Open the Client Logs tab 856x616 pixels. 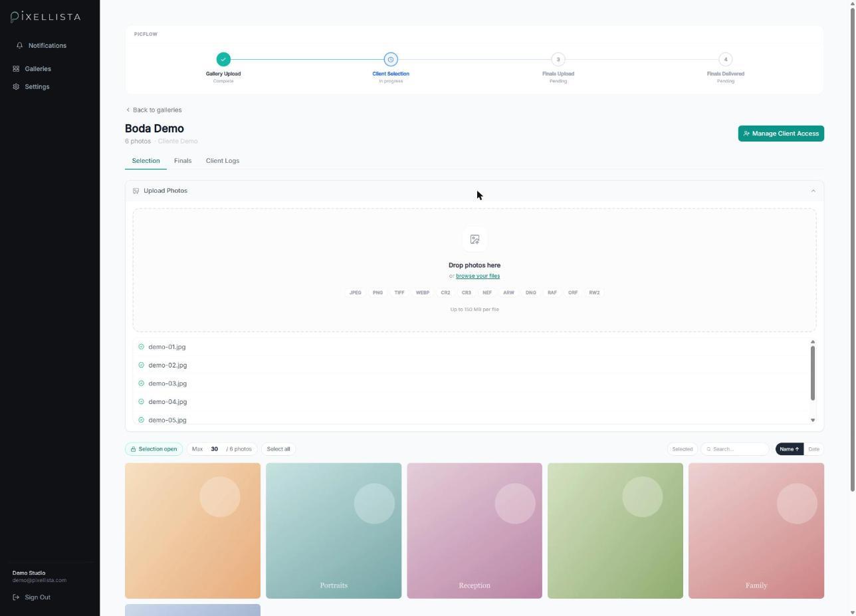click(223, 161)
